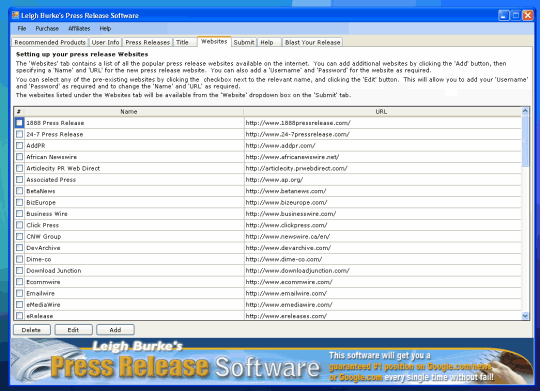The width and height of the screenshot is (540, 391).
Task: Open the File menu
Action: tap(22, 29)
